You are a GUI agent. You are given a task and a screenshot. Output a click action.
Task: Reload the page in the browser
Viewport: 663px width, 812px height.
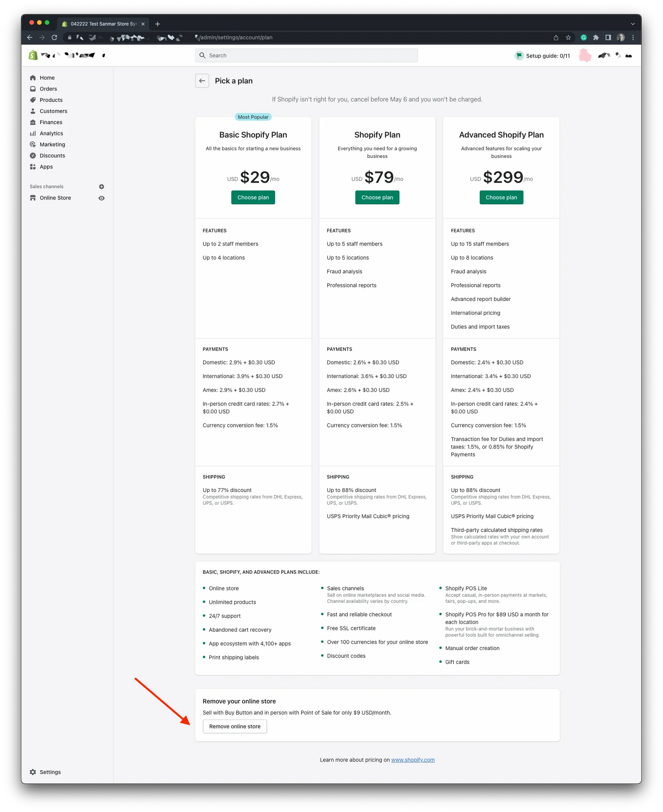click(54, 37)
